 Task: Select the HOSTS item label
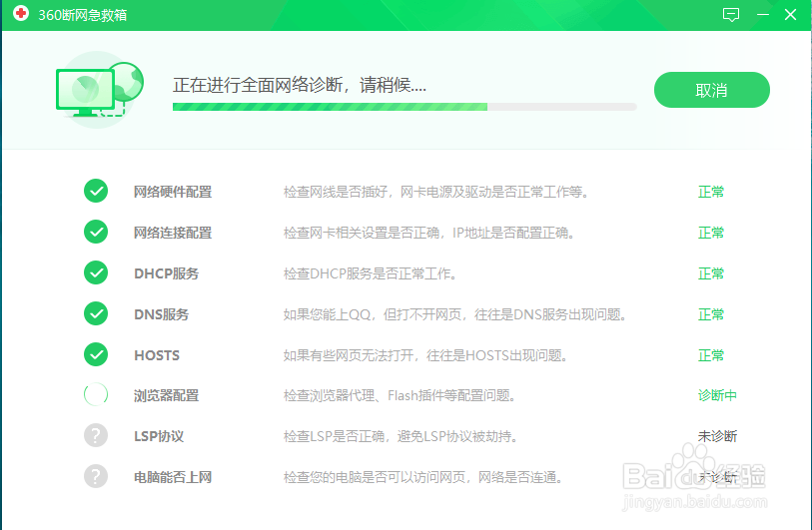(157, 355)
